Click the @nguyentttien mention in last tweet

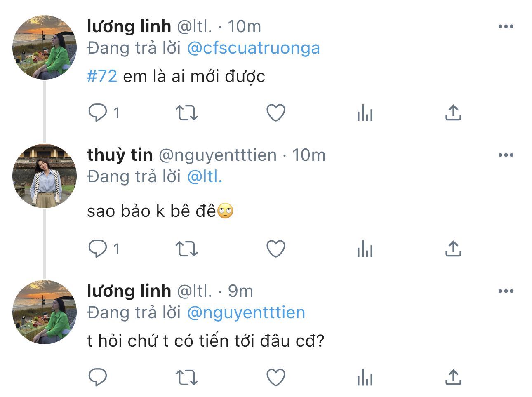[x=246, y=312]
